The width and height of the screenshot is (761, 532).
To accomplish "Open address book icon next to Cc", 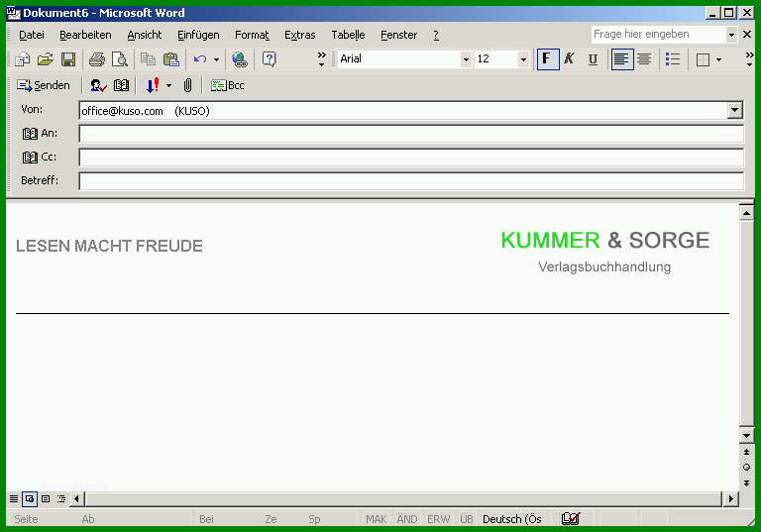I will click(30, 158).
